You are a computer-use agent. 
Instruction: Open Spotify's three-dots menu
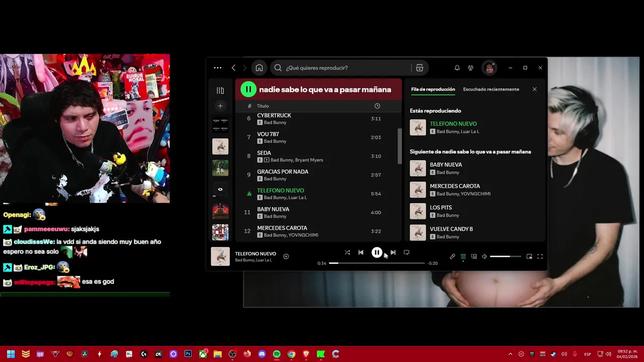click(x=217, y=68)
